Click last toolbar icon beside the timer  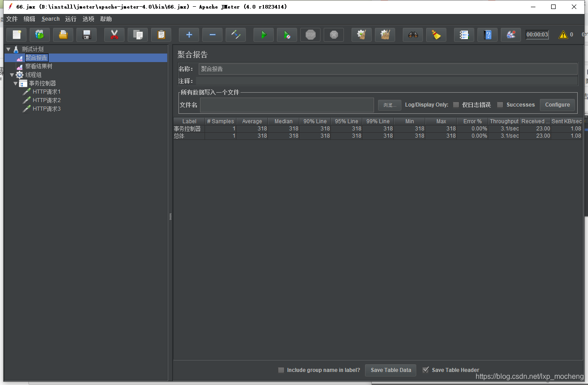tap(511, 35)
